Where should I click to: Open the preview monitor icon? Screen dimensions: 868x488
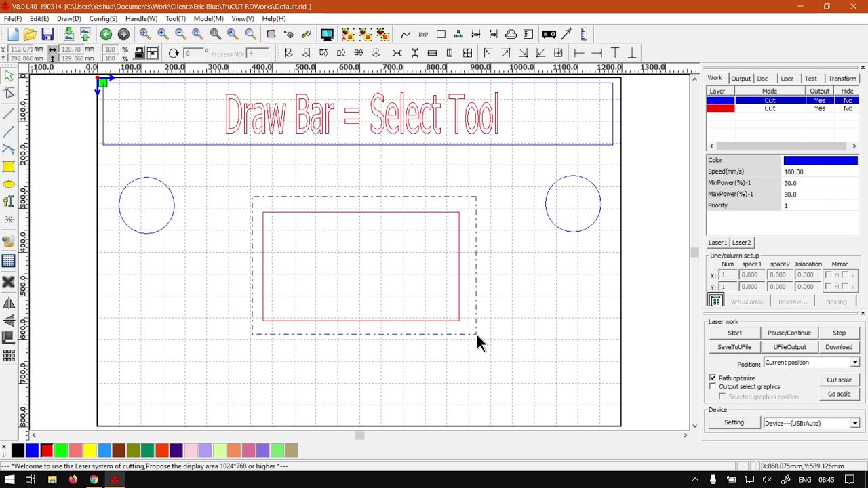point(327,35)
